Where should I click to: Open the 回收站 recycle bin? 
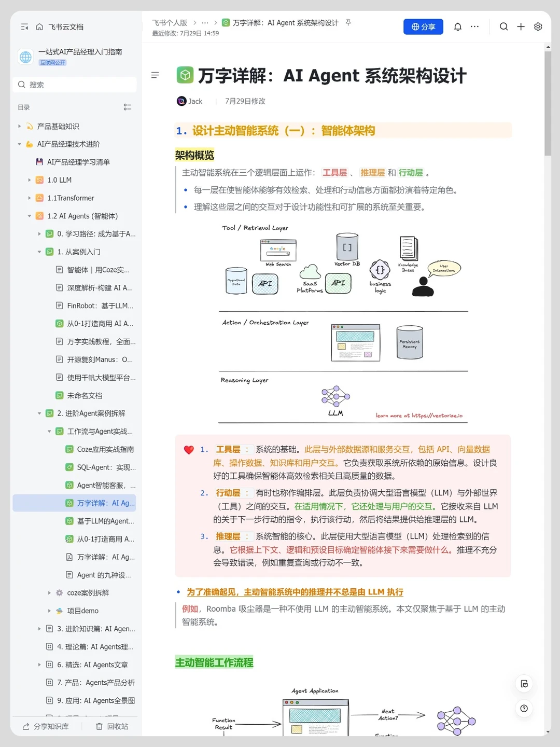[113, 726]
